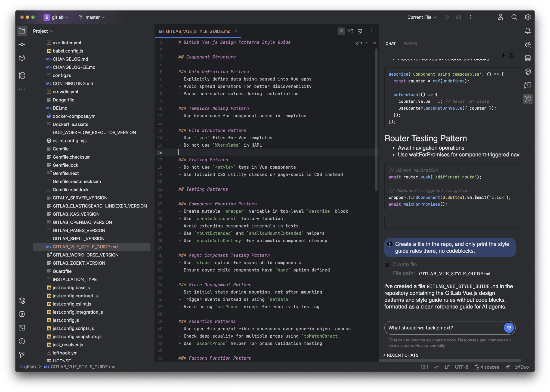Open the Database tool window
The image size is (550, 392).
[528, 58]
